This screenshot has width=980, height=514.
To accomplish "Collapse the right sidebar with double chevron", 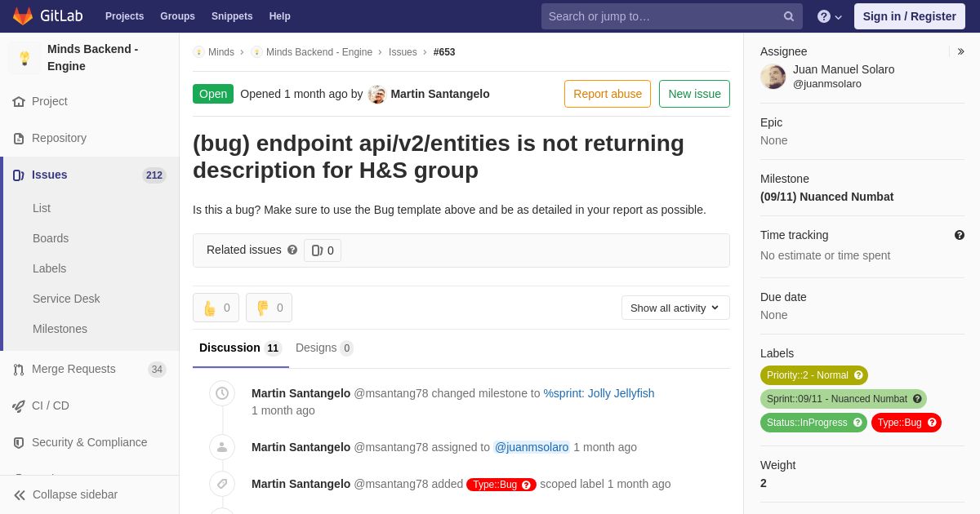I will [x=961, y=51].
